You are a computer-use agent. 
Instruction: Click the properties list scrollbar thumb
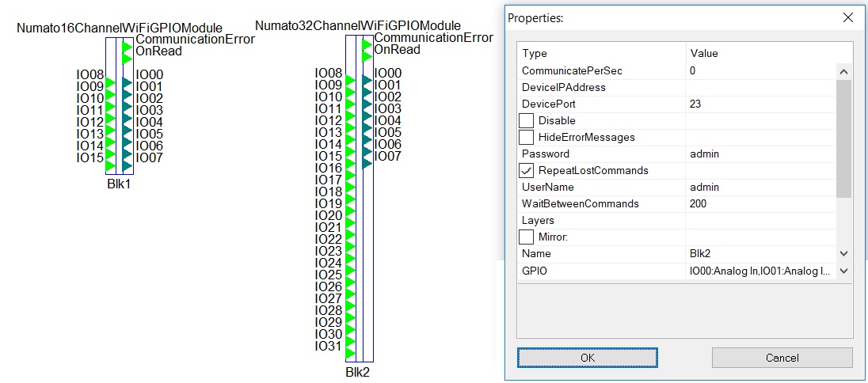point(843,138)
